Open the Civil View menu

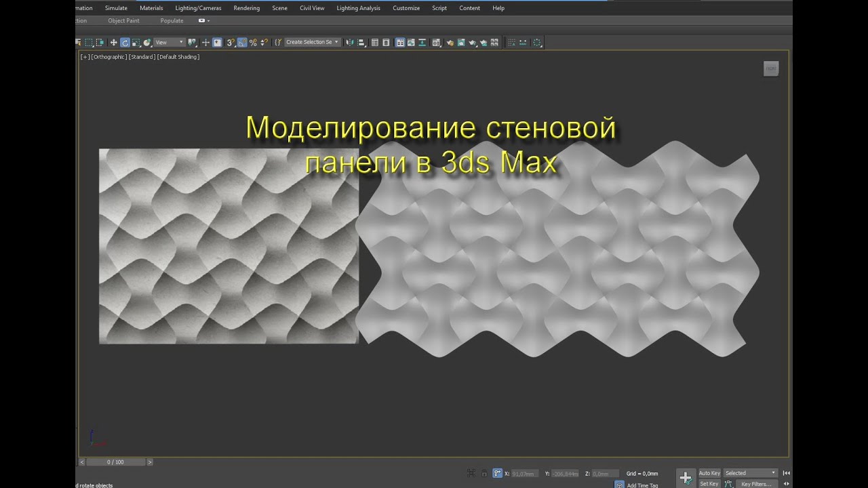[x=312, y=8]
